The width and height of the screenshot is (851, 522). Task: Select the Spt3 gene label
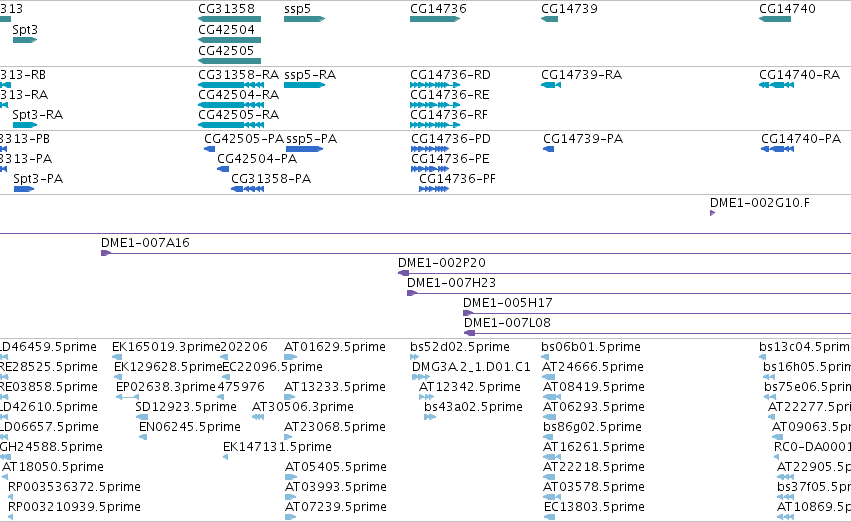point(25,30)
